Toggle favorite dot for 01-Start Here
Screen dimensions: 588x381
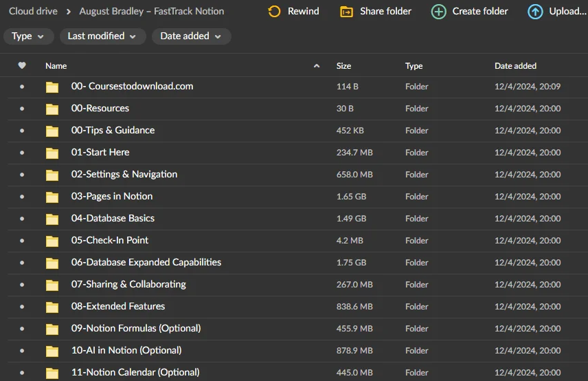[x=22, y=153]
